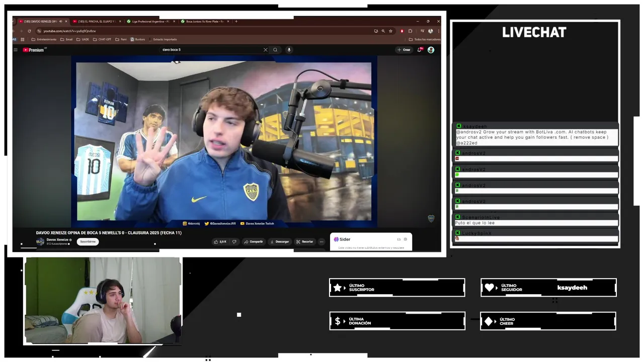Open Davoo Xeneize channel avatar

point(40,241)
